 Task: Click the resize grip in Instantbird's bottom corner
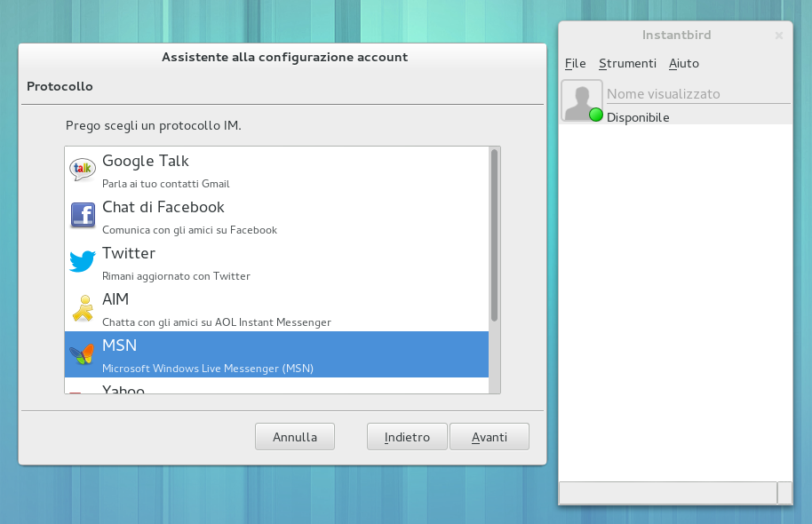click(x=785, y=492)
